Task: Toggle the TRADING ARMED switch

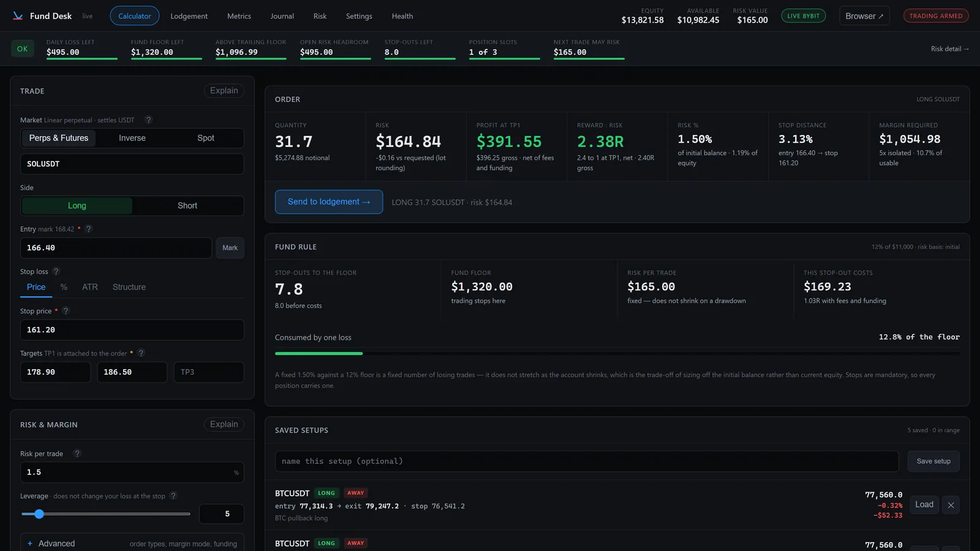Action: pyautogui.click(x=936, y=16)
